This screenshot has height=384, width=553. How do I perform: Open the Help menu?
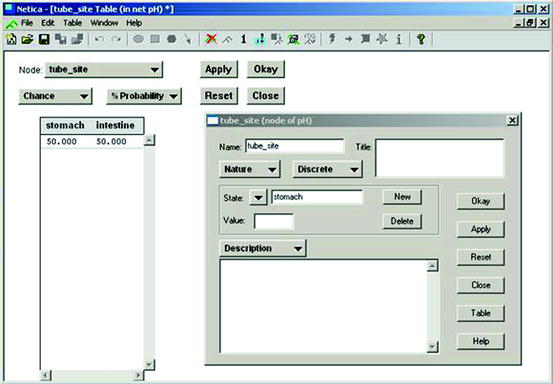click(134, 23)
